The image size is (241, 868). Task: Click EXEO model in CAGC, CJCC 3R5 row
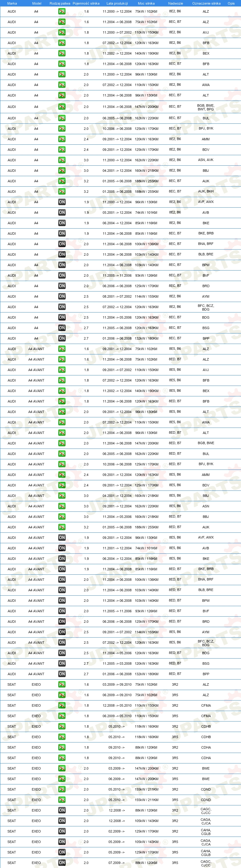point(36,863)
